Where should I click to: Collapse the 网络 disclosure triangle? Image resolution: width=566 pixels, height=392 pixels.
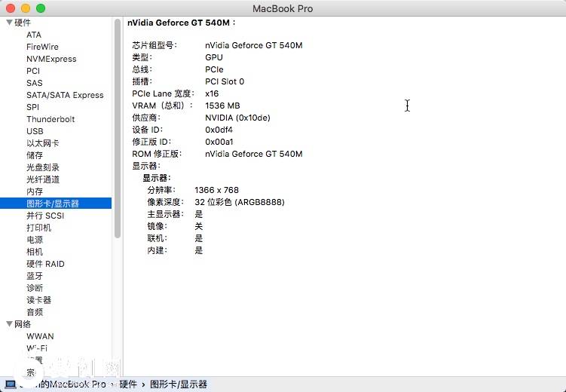tap(9, 324)
